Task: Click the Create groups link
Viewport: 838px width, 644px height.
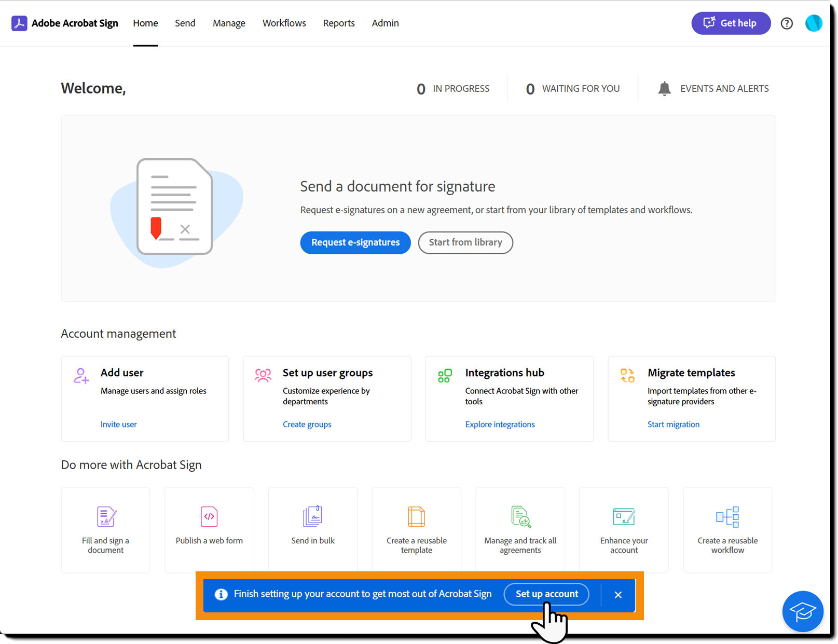Action: (307, 424)
